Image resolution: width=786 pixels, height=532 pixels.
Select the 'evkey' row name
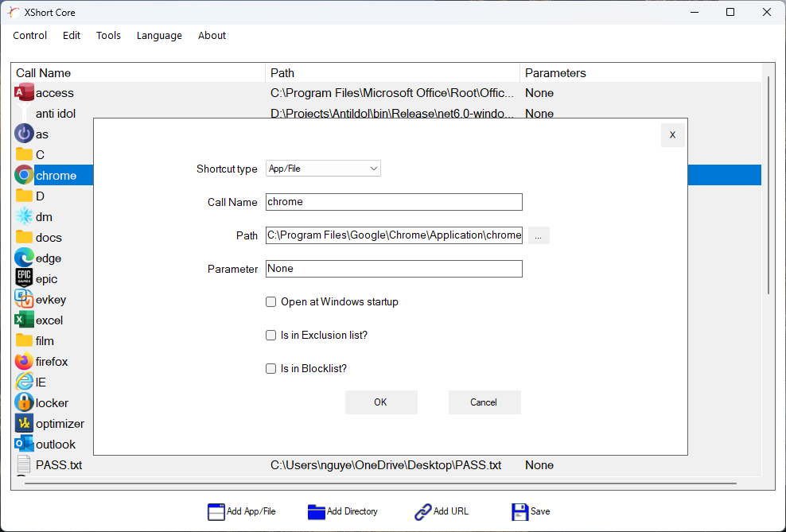click(51, 300)
